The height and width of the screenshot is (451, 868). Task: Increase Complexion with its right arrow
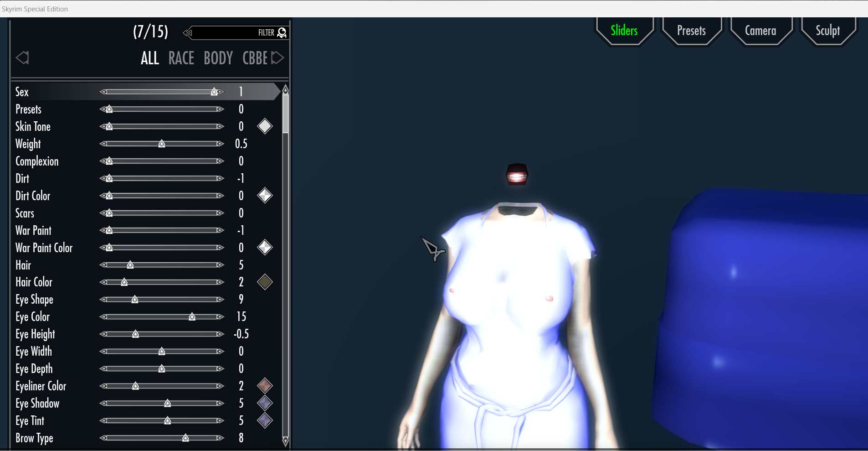221,161
